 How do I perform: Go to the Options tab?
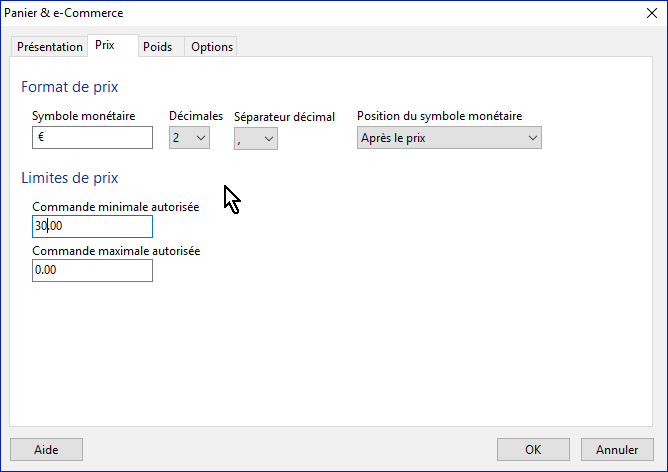(211, 47)
